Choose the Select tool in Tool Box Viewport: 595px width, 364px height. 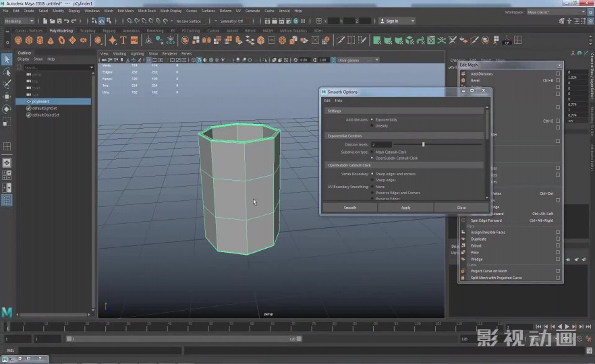[7, 59]
